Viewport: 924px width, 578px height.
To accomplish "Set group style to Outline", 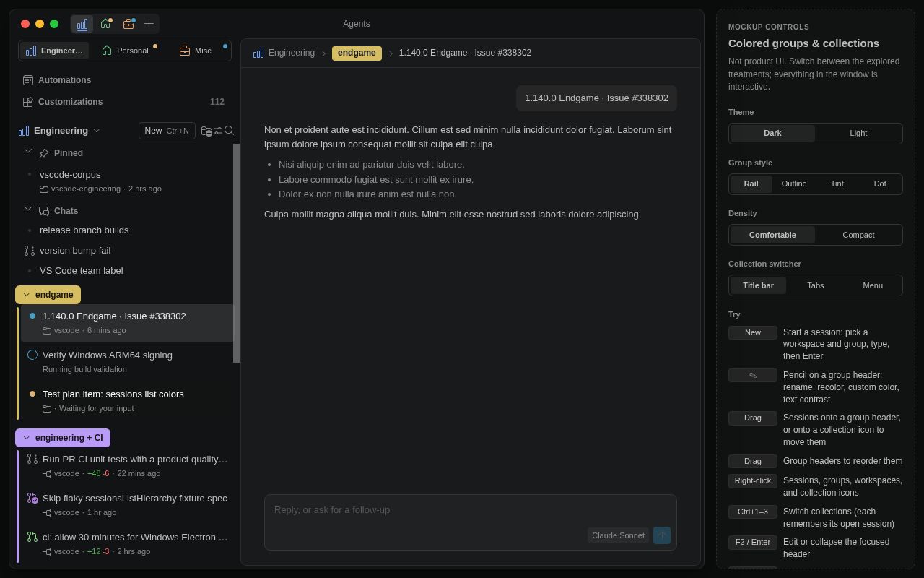I will tap(794, 184).
